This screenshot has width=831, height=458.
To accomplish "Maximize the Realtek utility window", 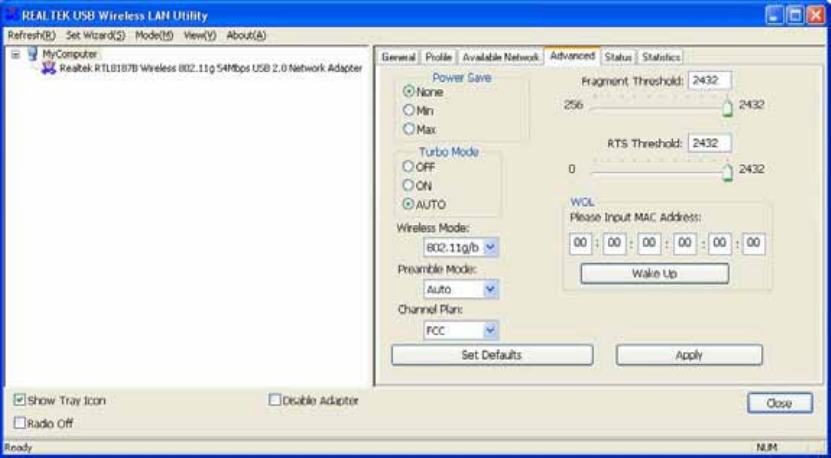I will click(x=795, y=15).
